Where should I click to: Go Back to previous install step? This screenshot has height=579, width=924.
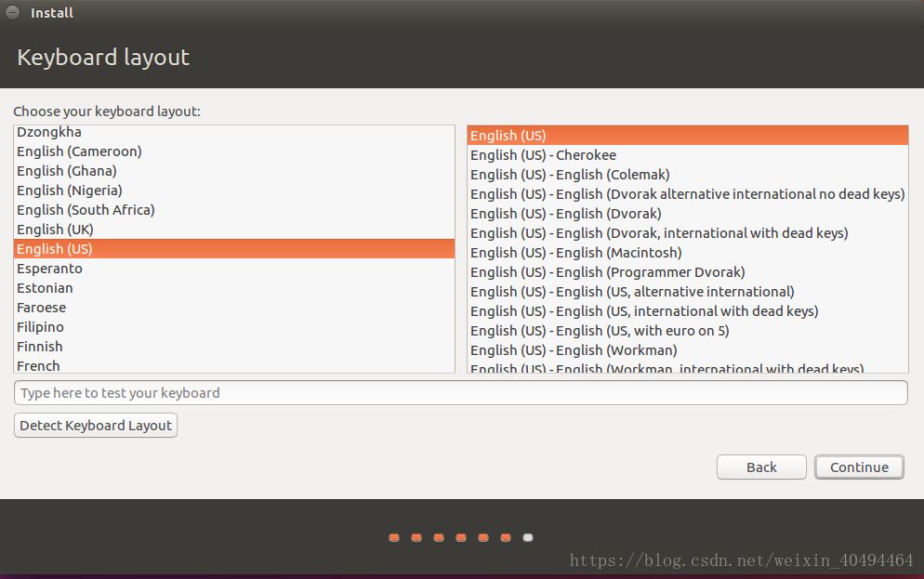[761, 467]
